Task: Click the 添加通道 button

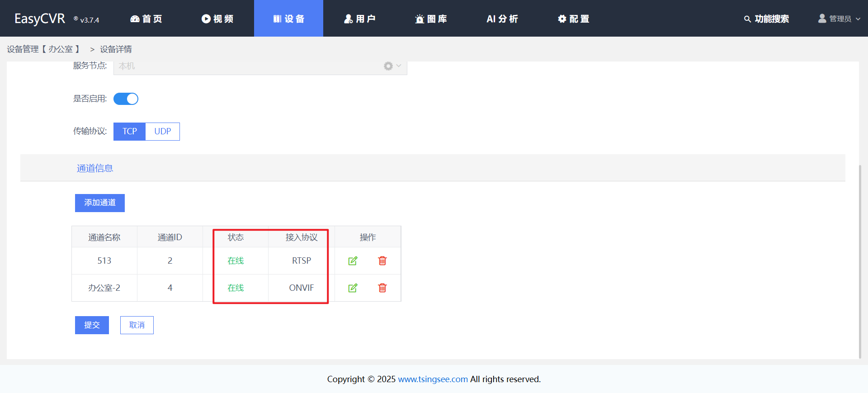Action: (x=100, y=203)
